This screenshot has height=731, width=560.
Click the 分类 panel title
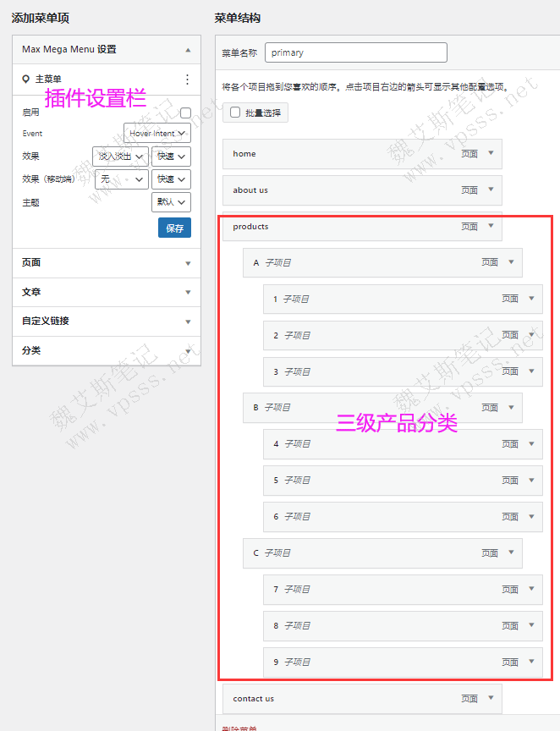(x=31, y=350)
